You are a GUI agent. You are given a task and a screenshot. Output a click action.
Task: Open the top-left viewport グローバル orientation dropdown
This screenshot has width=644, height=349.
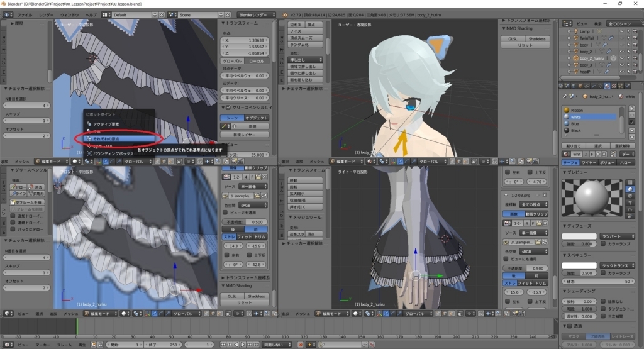click(x=136, y=162)
